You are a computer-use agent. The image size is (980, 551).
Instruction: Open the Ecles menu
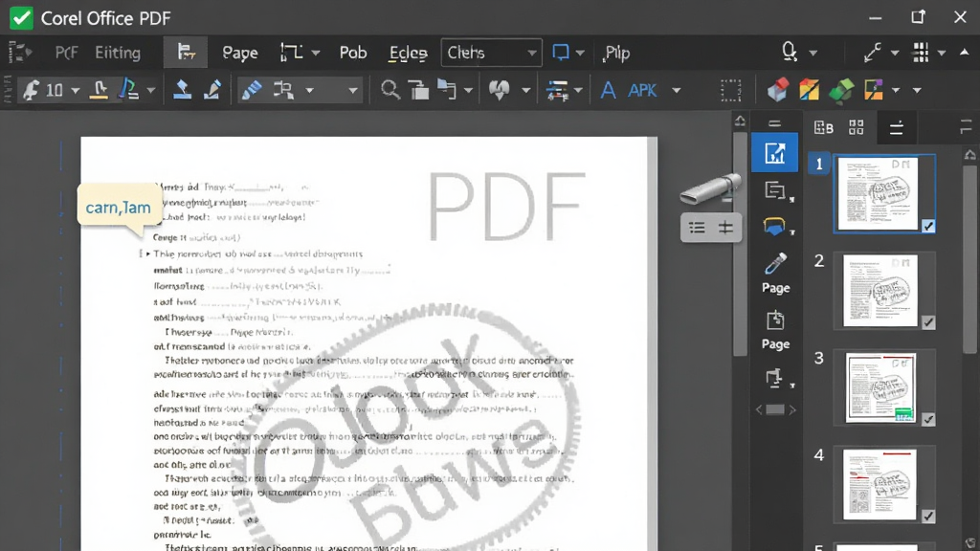(x=408, y=54)
